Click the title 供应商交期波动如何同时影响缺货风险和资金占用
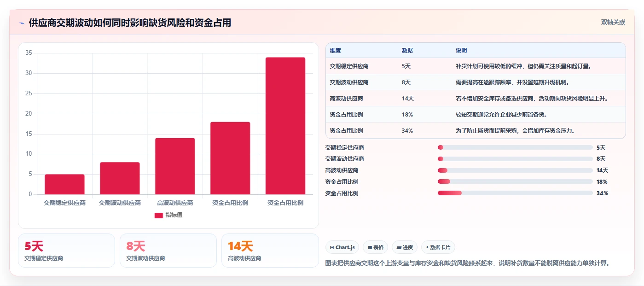 130,23
